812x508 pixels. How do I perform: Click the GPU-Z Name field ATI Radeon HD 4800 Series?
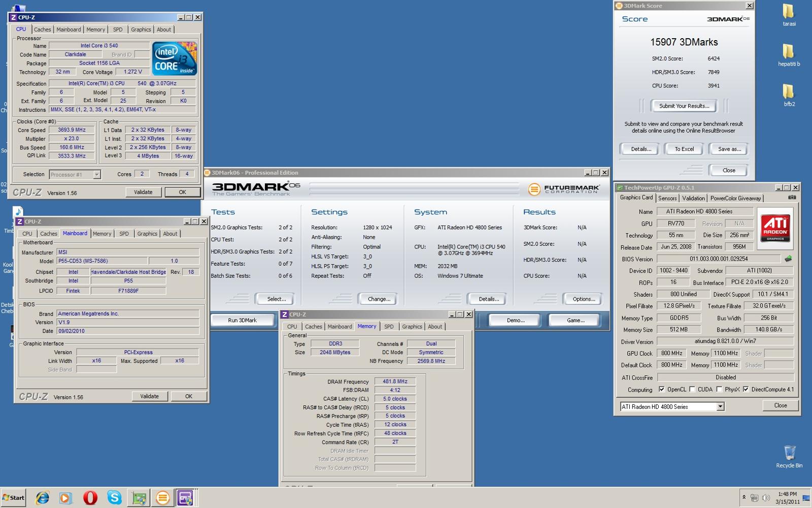(x=705, y=211)
